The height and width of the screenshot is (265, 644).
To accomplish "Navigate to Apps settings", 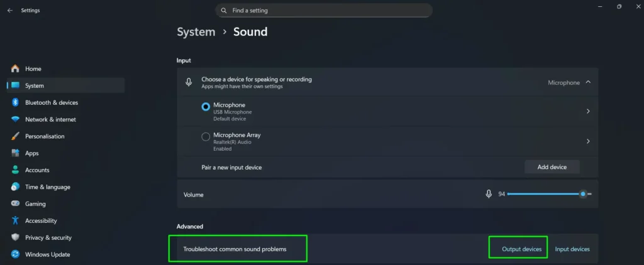I will [x=65, y=153].
